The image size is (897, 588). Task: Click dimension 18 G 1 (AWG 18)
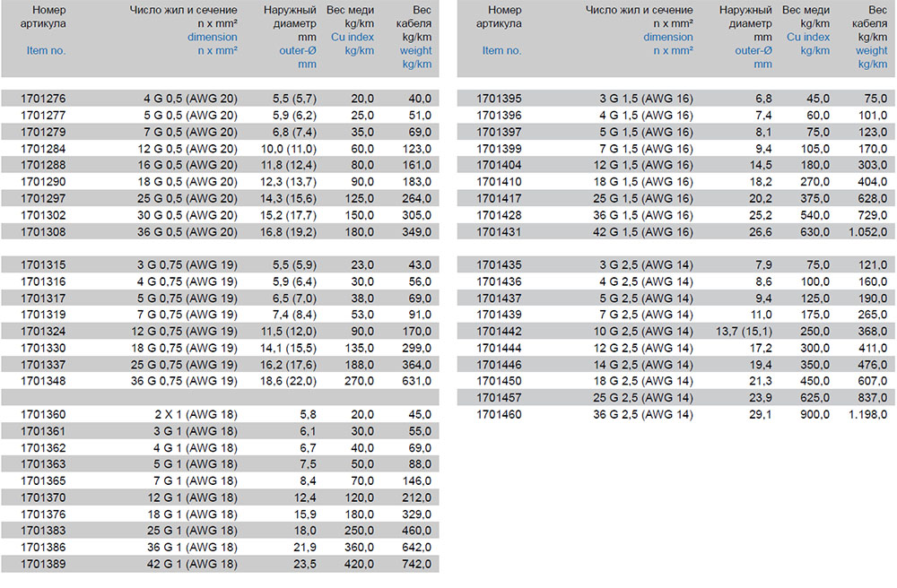(x=192, y=514)
